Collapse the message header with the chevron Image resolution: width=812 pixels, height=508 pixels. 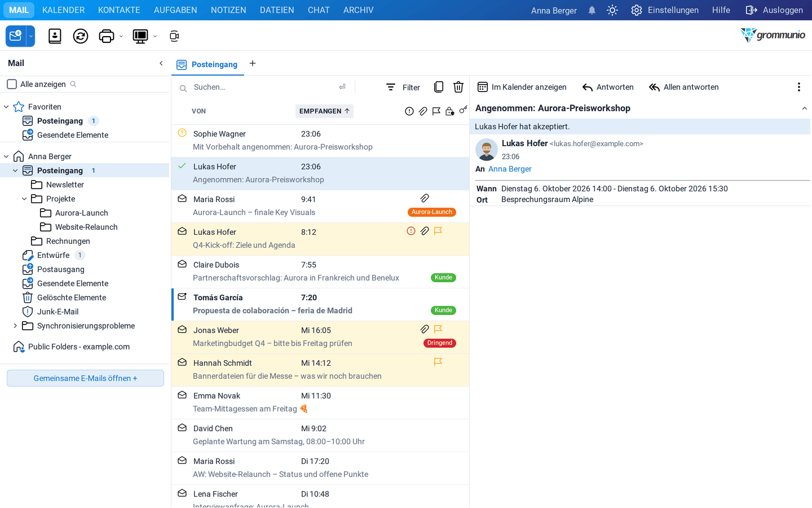tap(805, 108)
